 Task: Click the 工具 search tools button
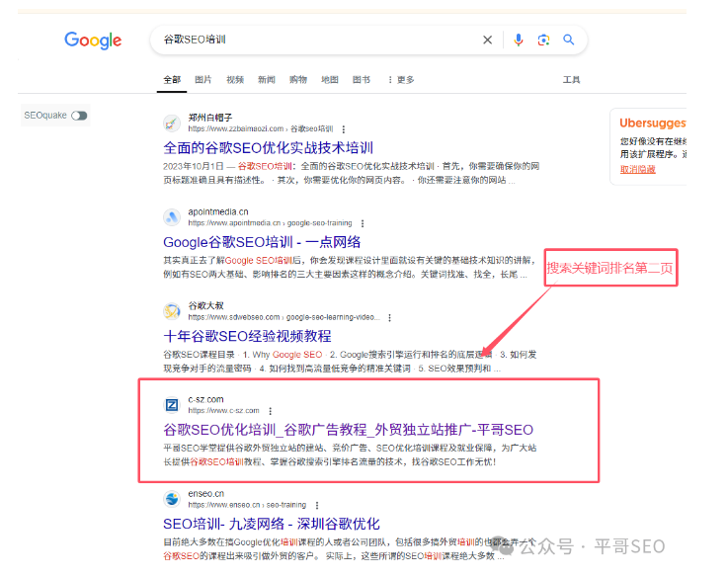571,80
